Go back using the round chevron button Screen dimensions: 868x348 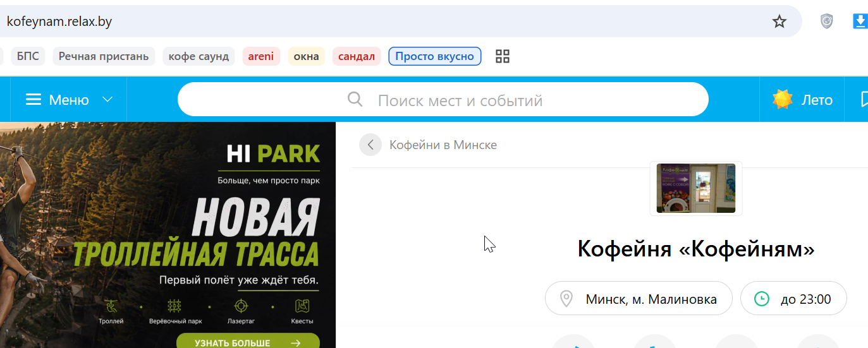point(370,145)
